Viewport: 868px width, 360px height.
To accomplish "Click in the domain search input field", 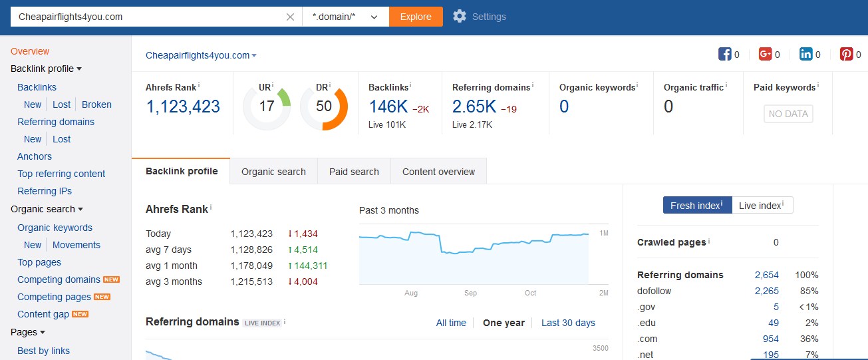I will [x=146, y=17].
